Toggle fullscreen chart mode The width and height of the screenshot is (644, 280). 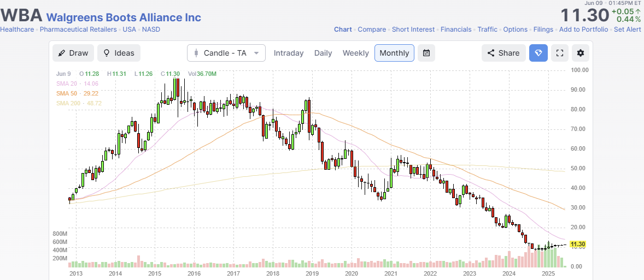559,53
